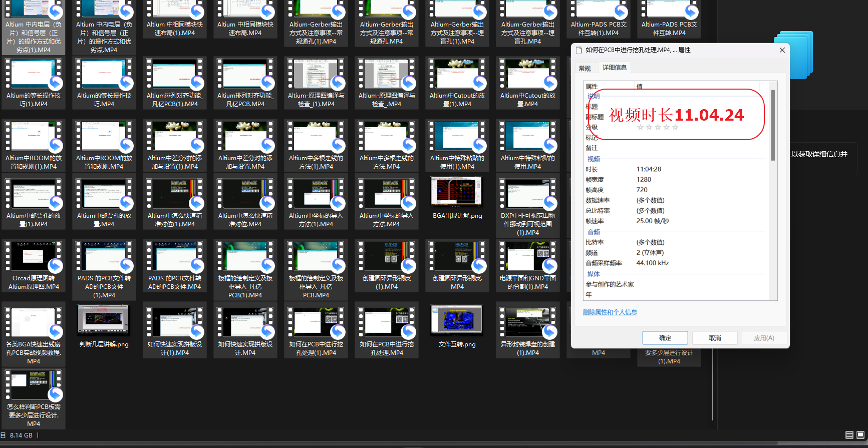868x448 pixels.
Task: Select Altium中坐标的导入方法(1).MP4 file
Action: click(x=316, y=203)
